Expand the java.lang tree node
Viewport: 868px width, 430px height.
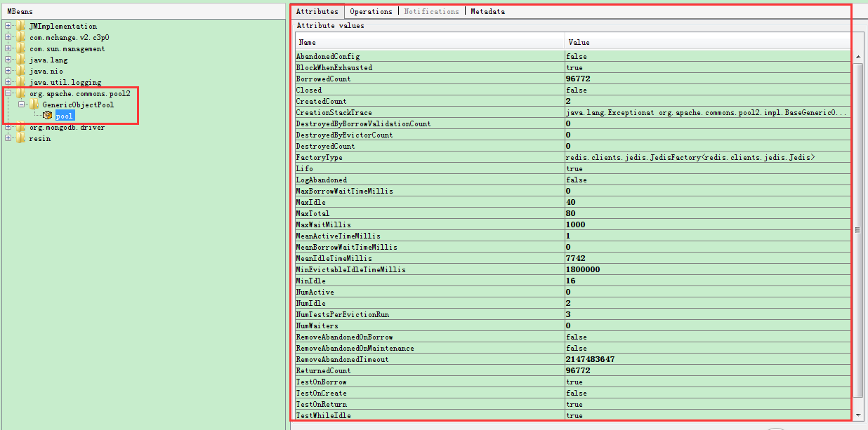click(x=8, y=60)
